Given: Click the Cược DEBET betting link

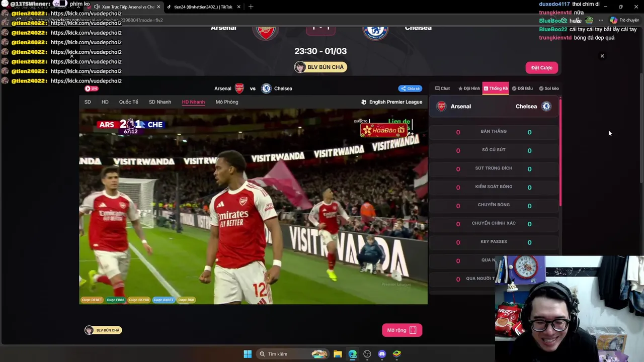Looking at the screenshot, I should [92, 300].
